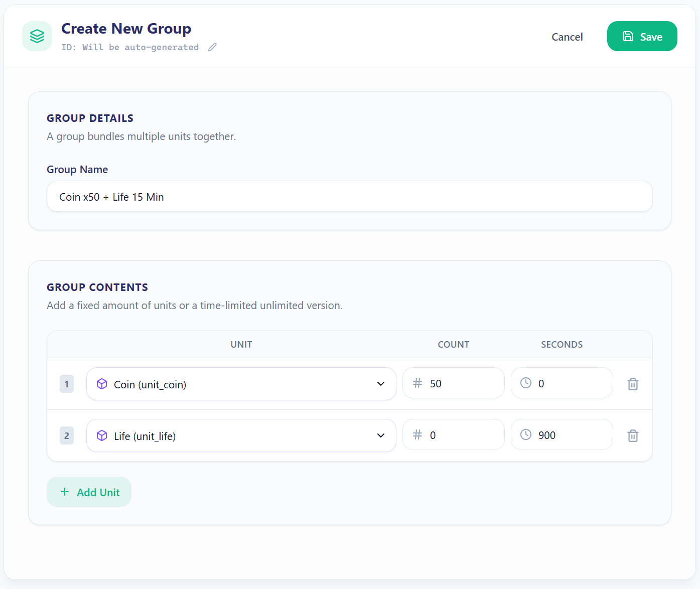Click 'A group bundles multiple units together.' text
Viewport: 700px width, 589px height.
coord(142,136)
